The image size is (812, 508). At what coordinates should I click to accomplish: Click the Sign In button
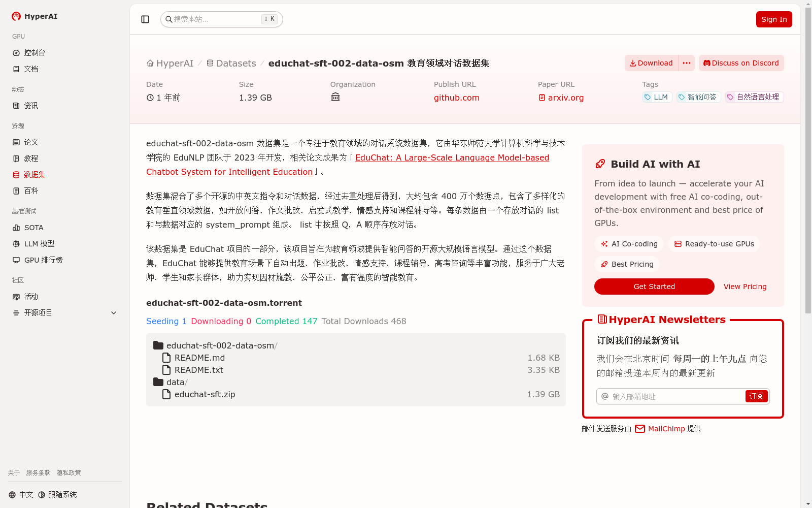pos(774,19)
